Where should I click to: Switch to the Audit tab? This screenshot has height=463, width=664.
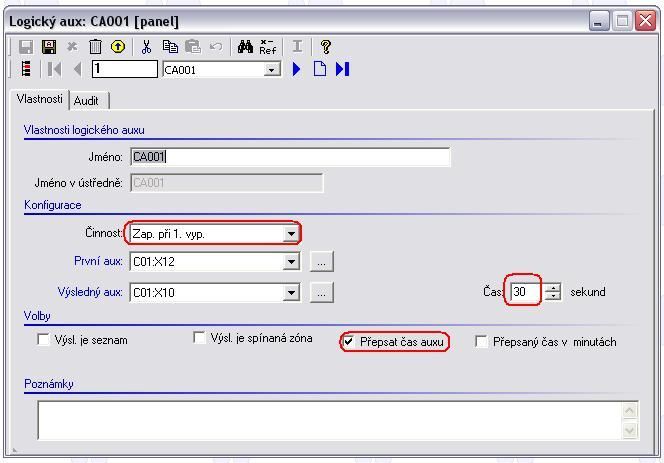86,101
